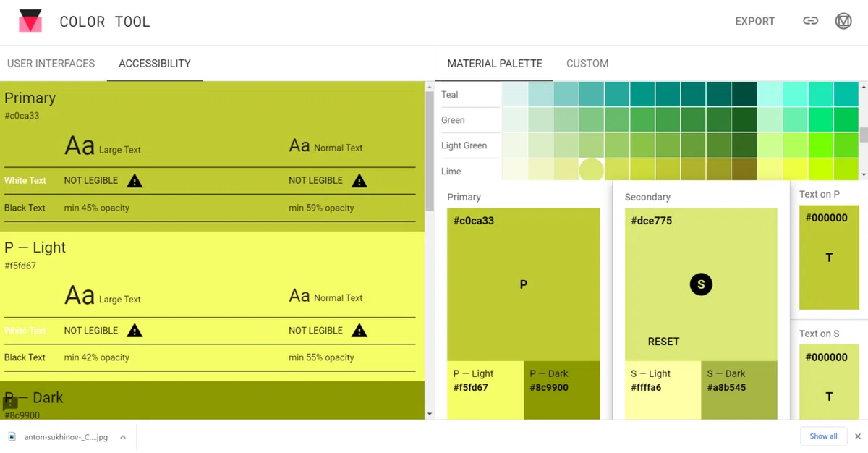The width and height of the screenshot is (868, 453).
Task: Select the P — Dark #8c9900 box
Action: [562, 390]
